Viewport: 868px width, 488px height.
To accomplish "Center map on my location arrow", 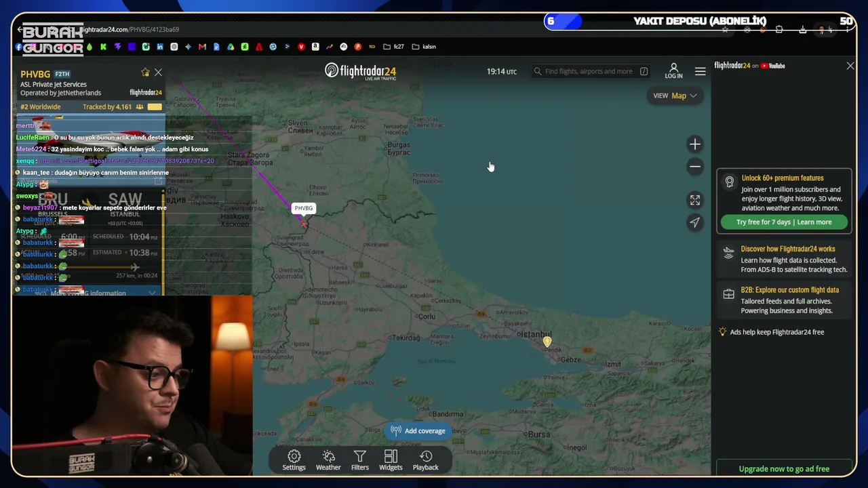I will tap(695, 222).
